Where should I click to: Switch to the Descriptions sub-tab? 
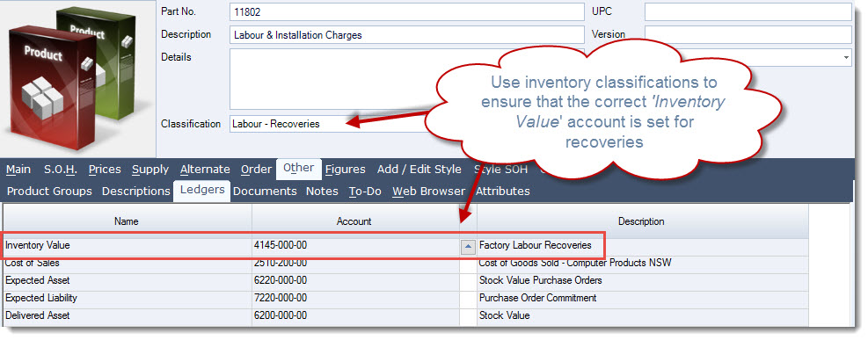(136, 192)
